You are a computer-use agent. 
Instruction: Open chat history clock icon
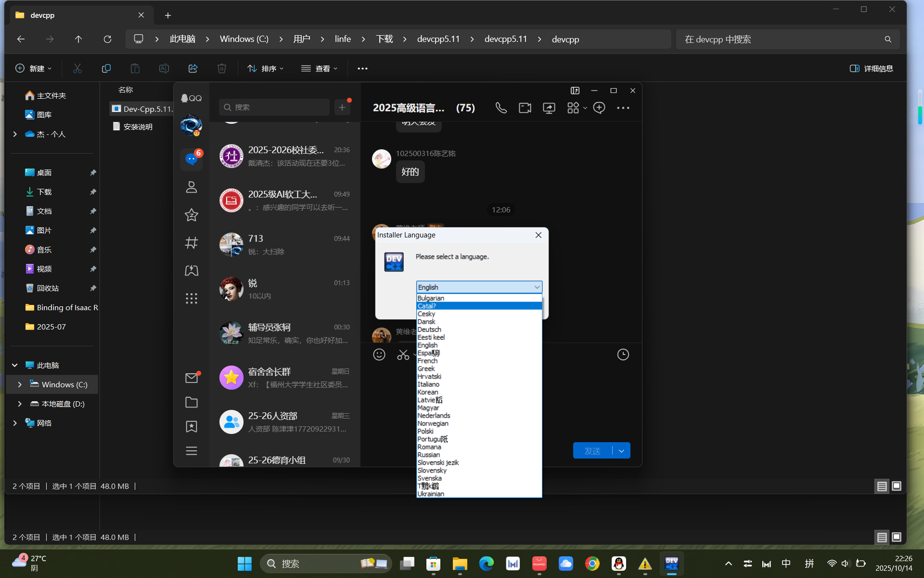click(623, 355)
